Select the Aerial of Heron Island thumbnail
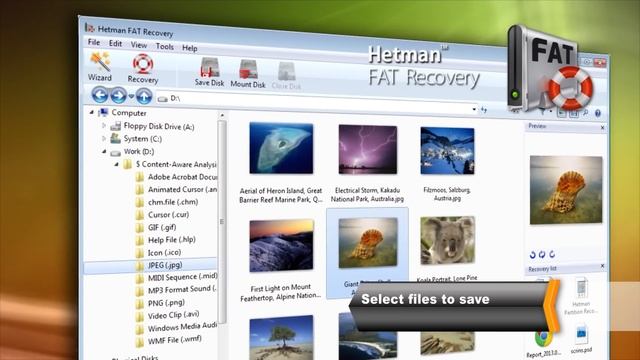This screenshot has height=360, width=640. (281, 149)
